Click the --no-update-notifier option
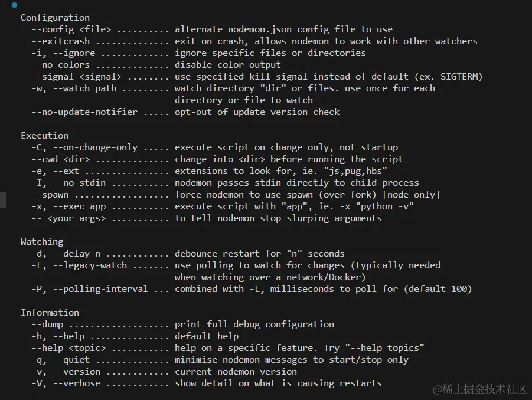Viewport: 532px width, 400px height. pyautogui.click(x=84, y=112)
